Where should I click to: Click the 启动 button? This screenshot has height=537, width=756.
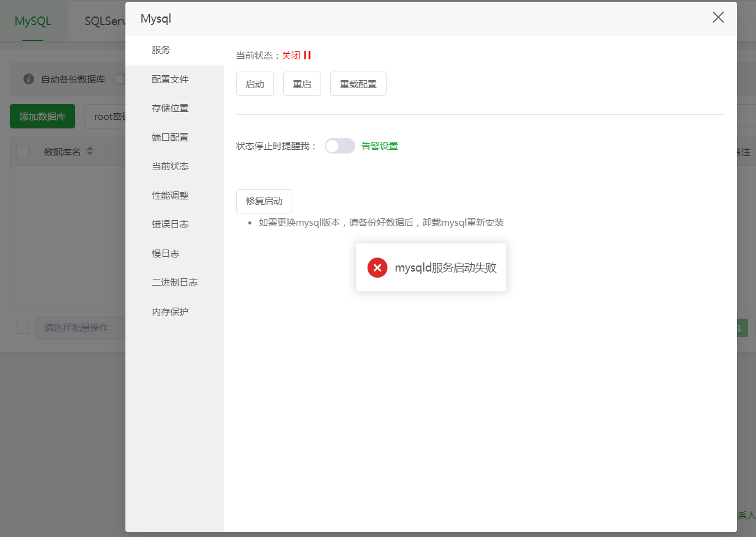pos(255,84)
